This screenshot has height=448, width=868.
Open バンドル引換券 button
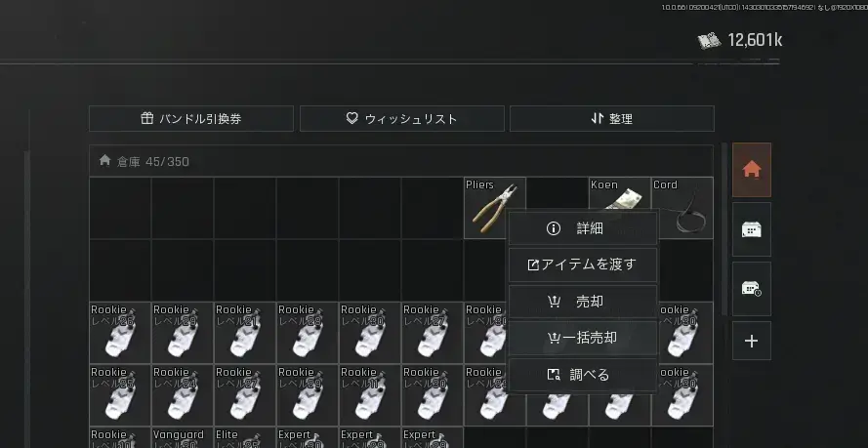pos(191,118)
